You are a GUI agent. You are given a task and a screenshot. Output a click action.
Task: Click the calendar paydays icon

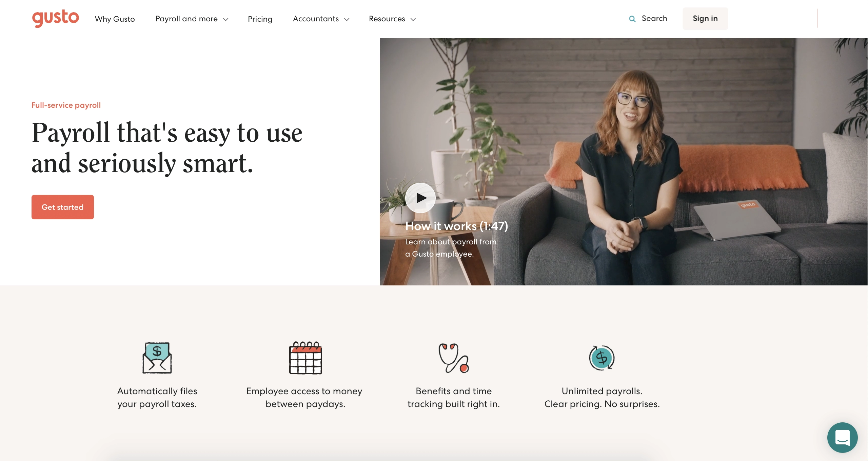(305, 358)
